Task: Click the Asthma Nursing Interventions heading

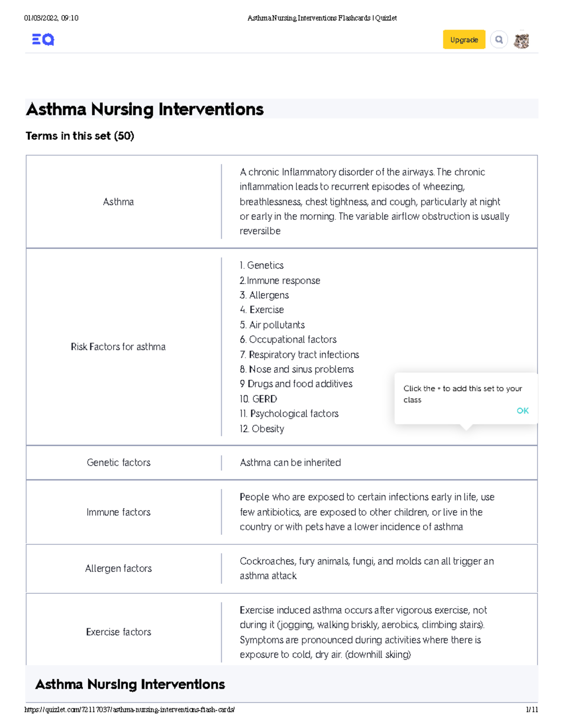Action: (x=145, y=110)
